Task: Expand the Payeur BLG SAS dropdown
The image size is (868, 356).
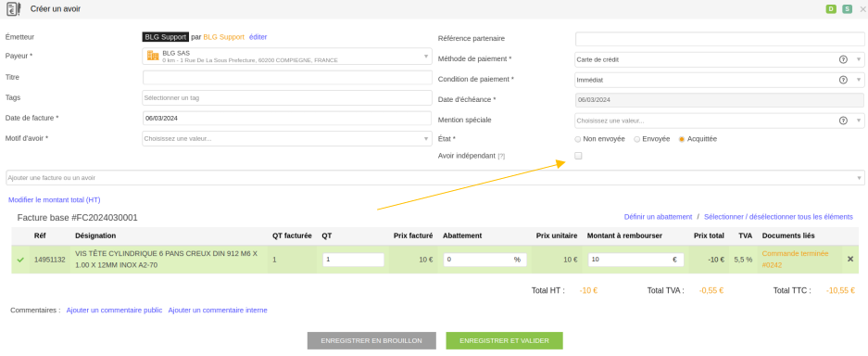Action: pos(287,57)
